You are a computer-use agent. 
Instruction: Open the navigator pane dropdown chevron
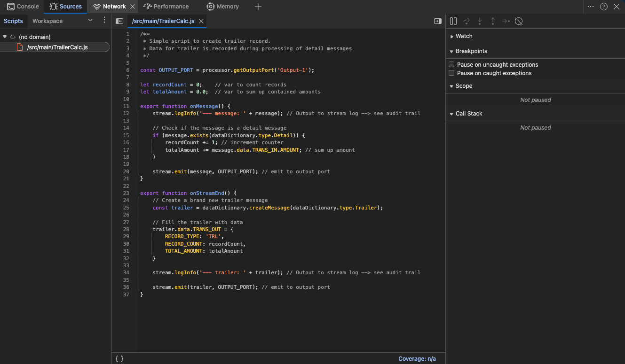(x=90, y=20)
